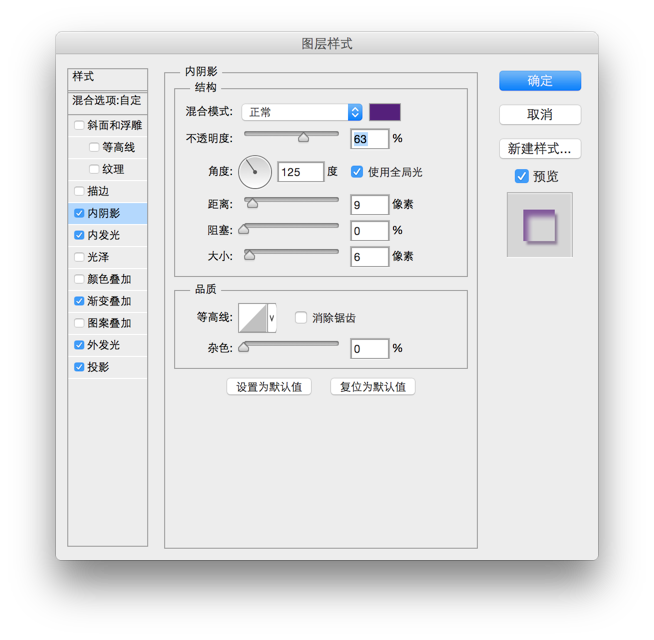Click 复位为默认值 button

pos(373,387)
